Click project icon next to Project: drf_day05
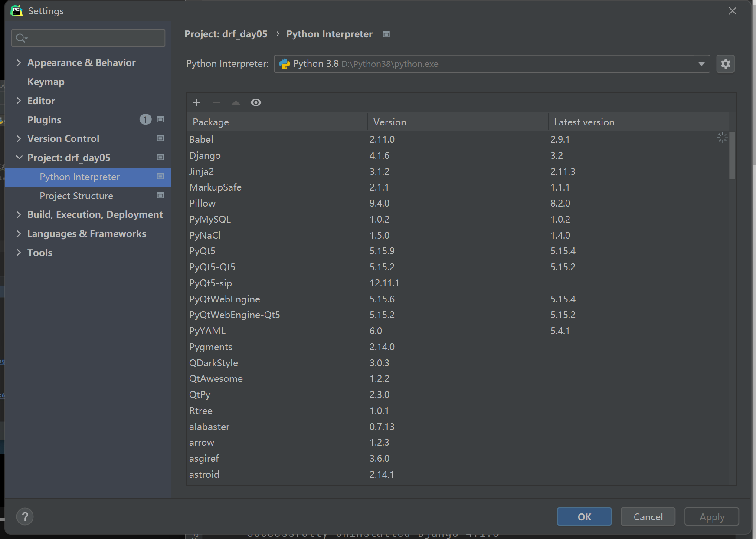The height and width of the screenshot is (539, 756). 160,157
